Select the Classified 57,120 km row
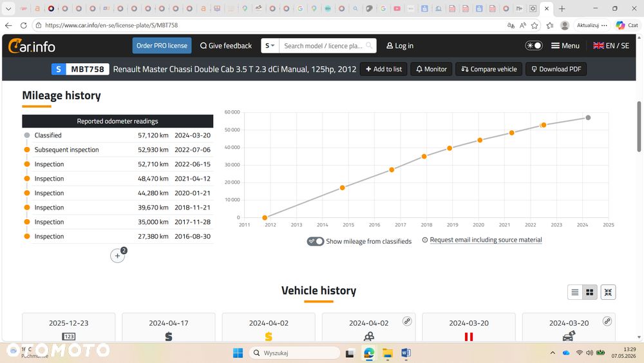 [117, 135]
